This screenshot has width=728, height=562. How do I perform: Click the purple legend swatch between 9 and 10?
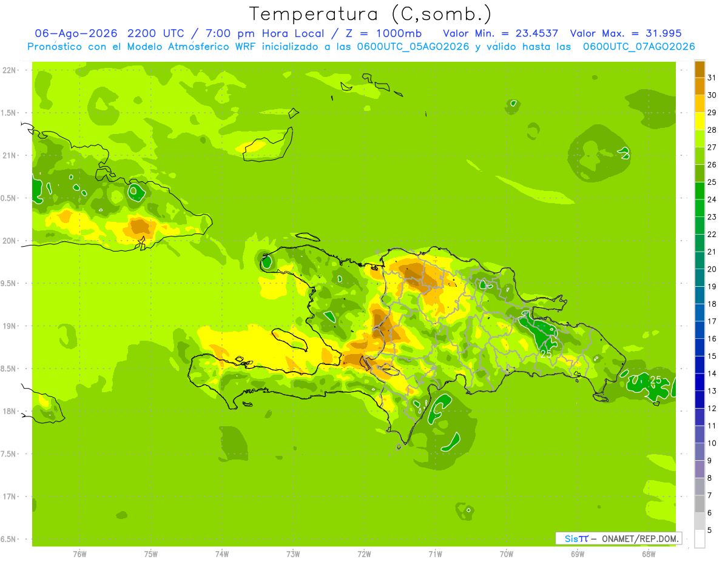pos(699,452)
